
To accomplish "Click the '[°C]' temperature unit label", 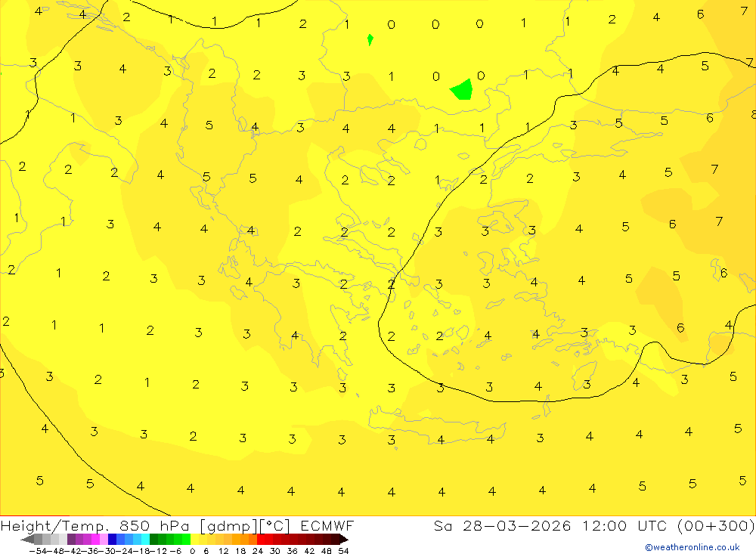I will (275, 525).
